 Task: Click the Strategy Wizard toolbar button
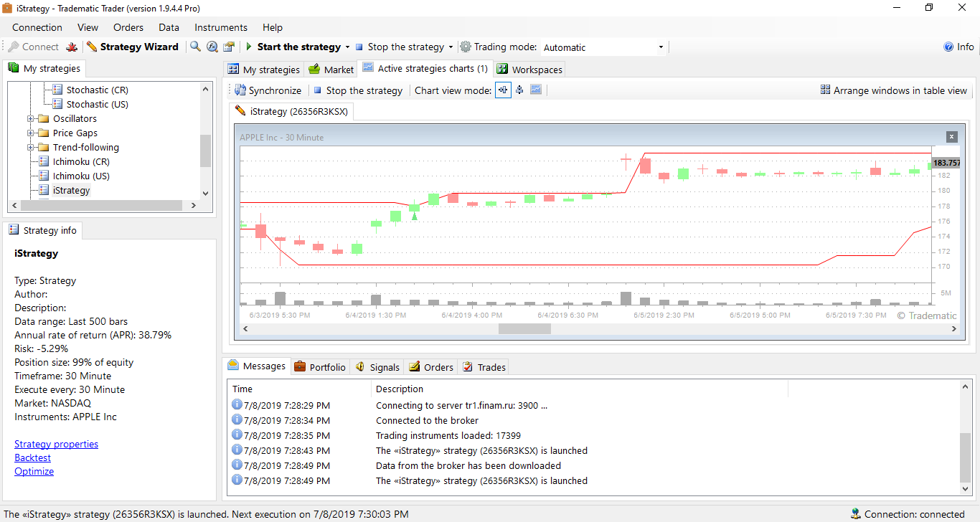[x=133, y=47]
